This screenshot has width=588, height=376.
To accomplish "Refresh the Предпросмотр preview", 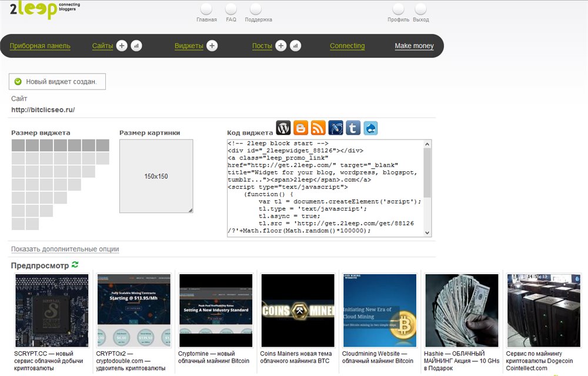I will tap(75, 265).
